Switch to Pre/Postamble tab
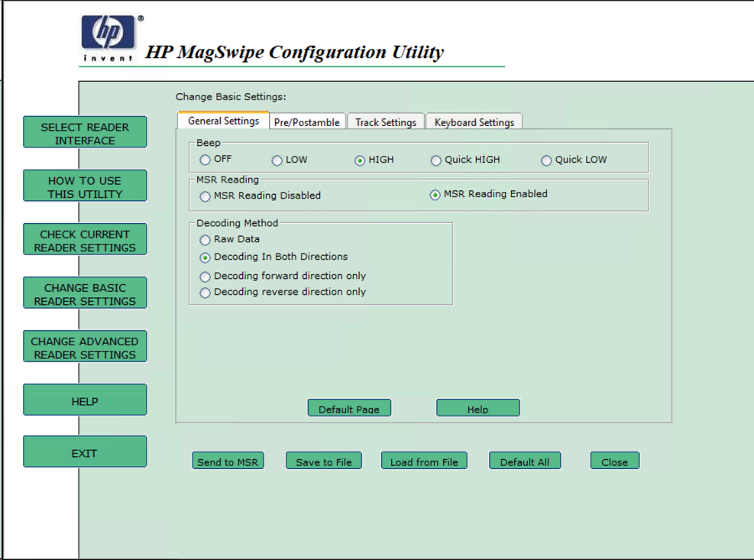 click(x=307, y=122)
